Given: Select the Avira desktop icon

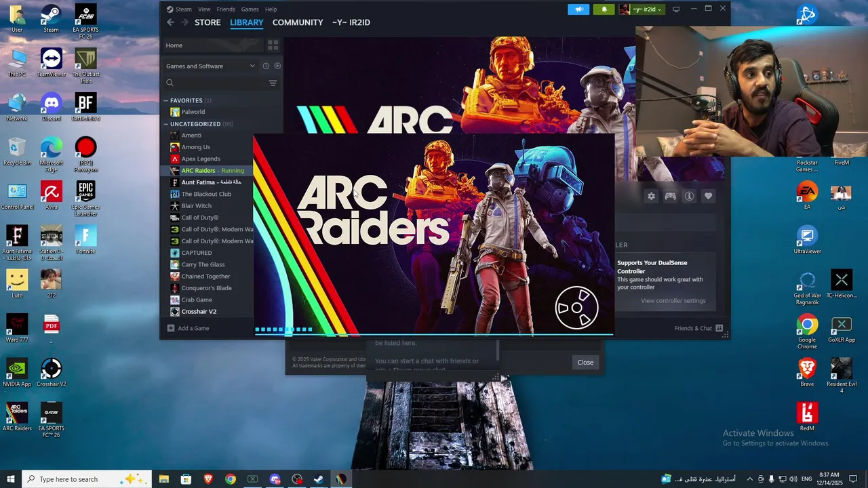Looking at the screenshot, I should point(52,195).
